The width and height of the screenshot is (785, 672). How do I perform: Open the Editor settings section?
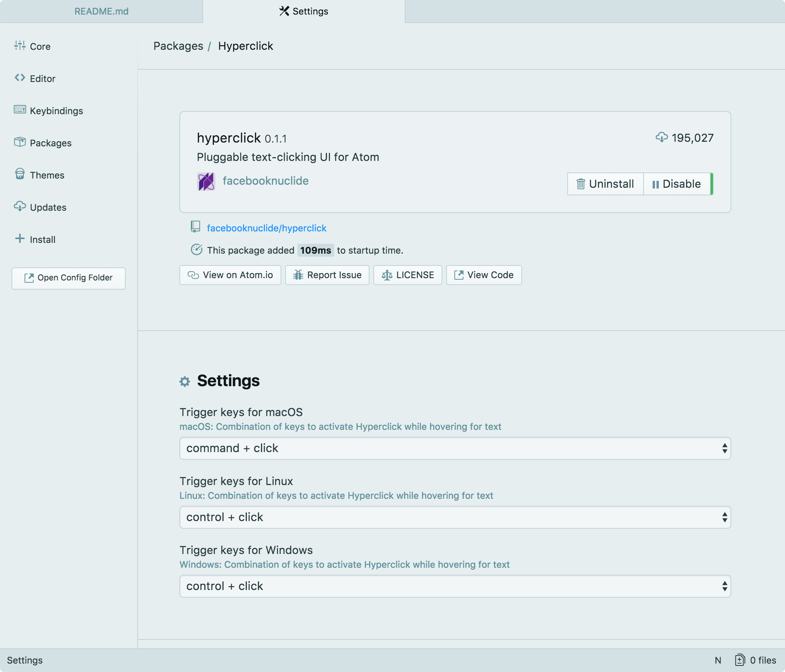click(42, 79)
